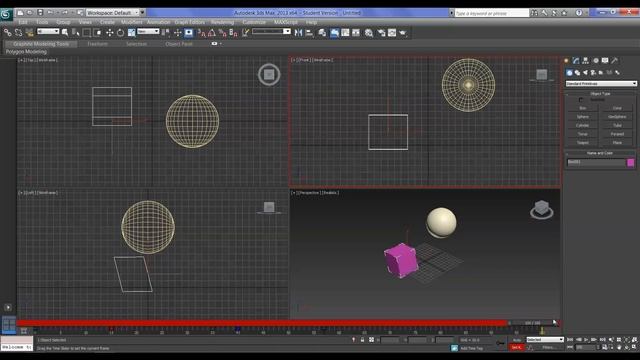This screenshot has width=640, height=360.
Task: Open the reference coordinate system dropdown
Action: [148, 31]
